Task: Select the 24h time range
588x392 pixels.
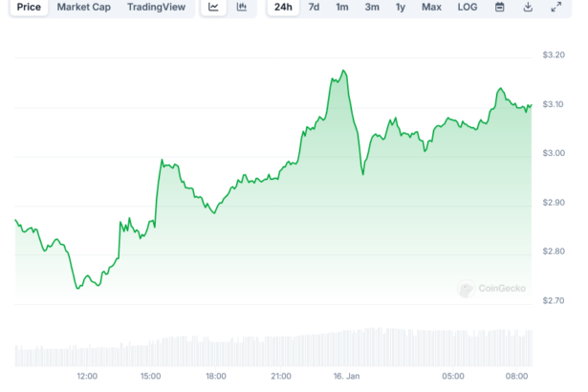Action: coord(283,8)
